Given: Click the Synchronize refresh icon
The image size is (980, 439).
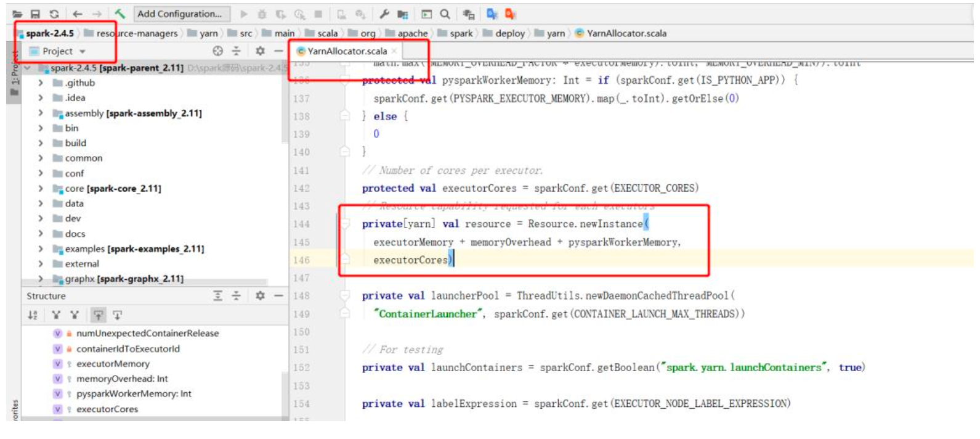Looking at the screenshot, I should pyautogui.click(x=54, y=14).
